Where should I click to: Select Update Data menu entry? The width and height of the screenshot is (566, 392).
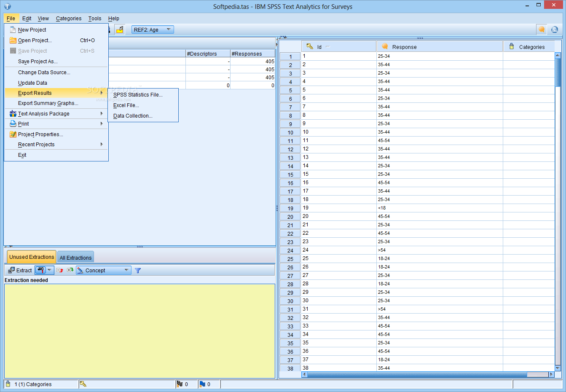(56, 83)
